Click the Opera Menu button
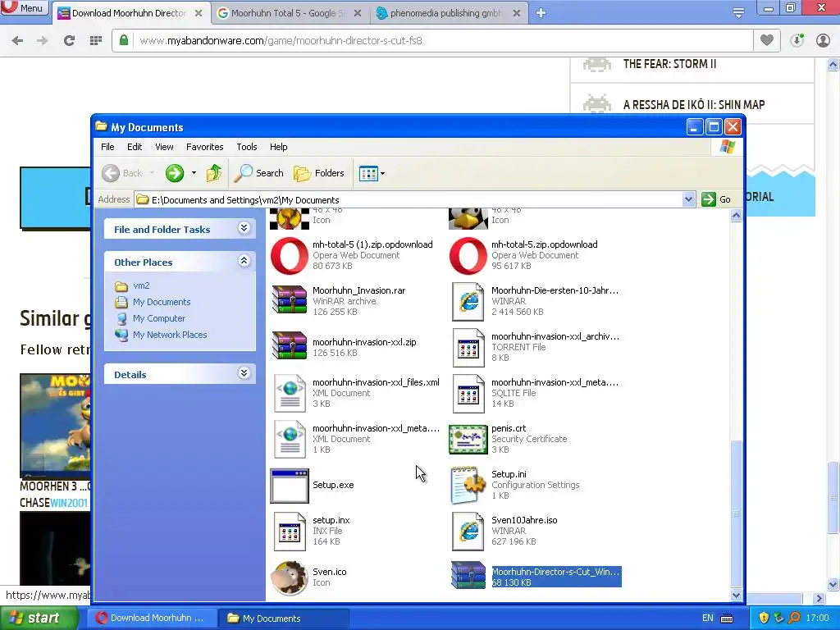The image size is (840, 630). click(x=24, y=7)
